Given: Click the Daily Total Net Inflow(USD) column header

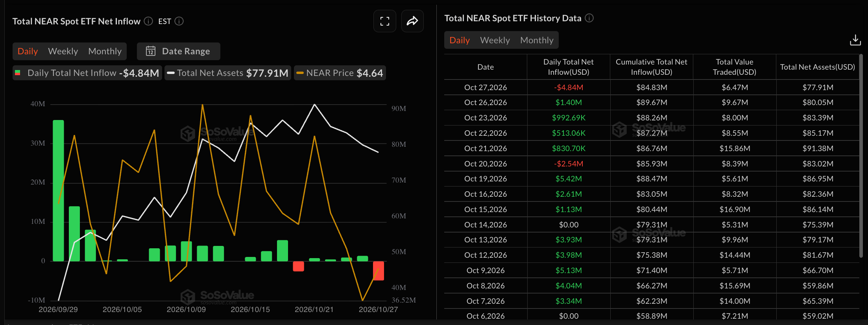Looking at the screenshot, I should click(569, 67).
